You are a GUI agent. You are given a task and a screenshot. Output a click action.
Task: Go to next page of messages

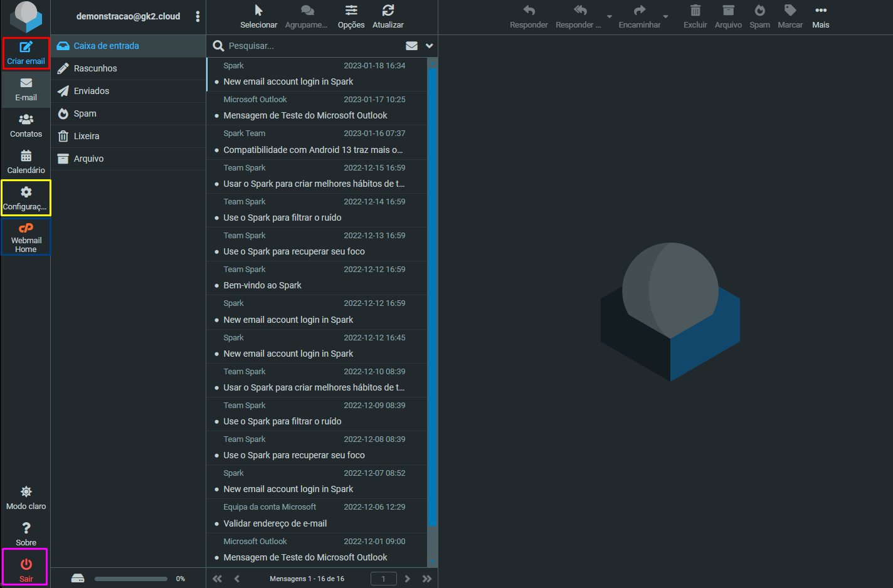(408, 579)
